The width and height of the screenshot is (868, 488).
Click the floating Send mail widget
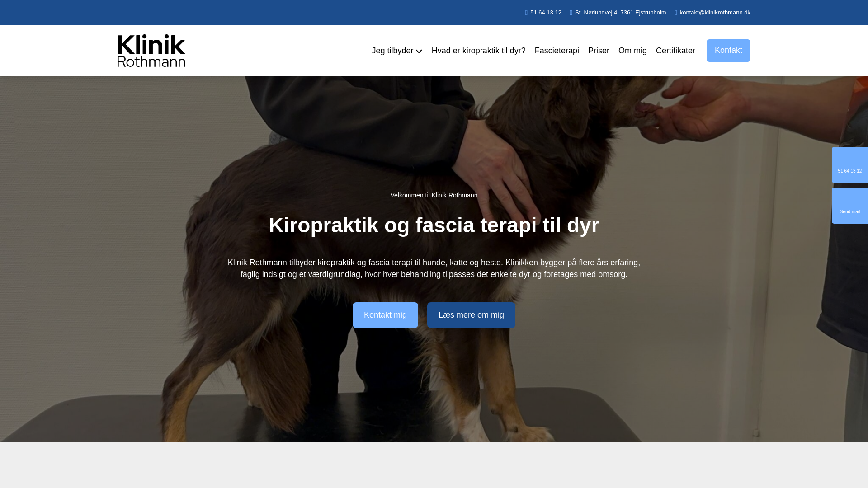pyautogui.click(x=849, y=206)
